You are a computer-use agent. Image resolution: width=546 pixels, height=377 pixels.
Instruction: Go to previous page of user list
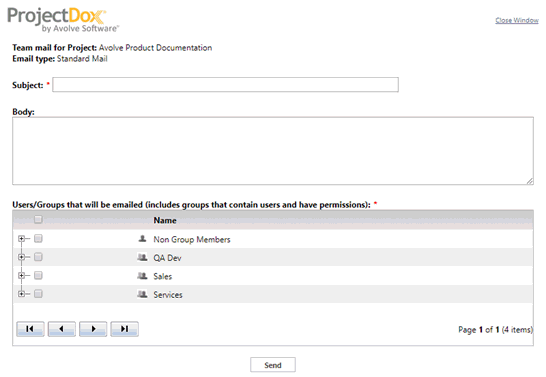point(62,329)
